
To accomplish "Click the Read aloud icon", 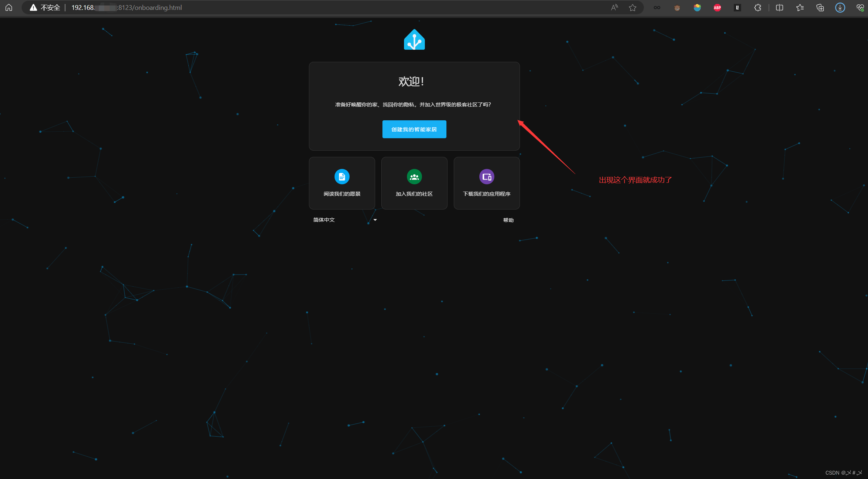I will [614, 8].
